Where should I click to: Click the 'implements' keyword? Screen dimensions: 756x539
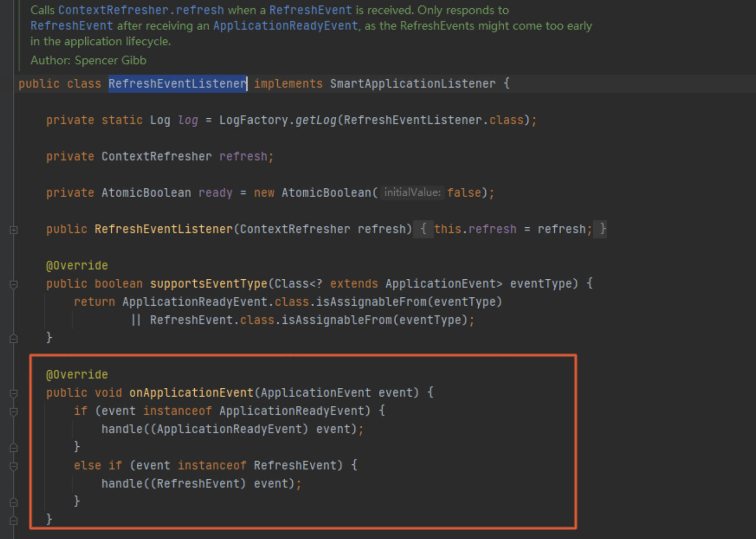[288, 84]
